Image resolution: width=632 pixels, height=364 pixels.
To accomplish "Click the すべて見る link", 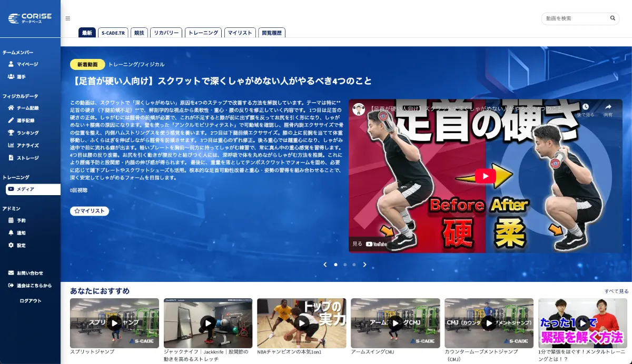I will tap(616, 291).
